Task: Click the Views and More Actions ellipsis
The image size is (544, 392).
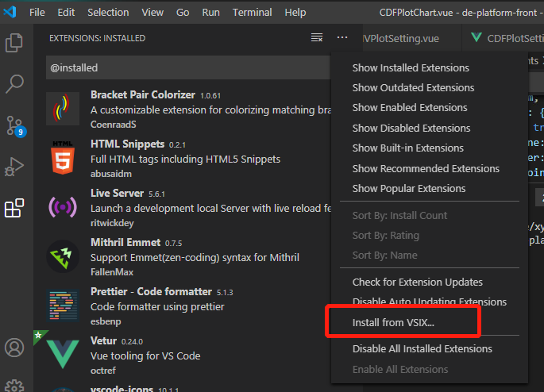Action: (342, 37)
